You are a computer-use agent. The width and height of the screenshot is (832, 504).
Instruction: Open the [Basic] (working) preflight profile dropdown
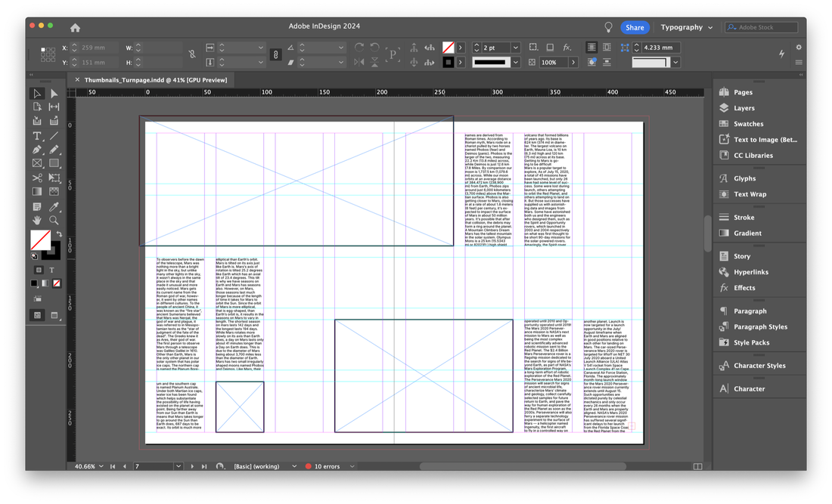(x=294, y=466)
